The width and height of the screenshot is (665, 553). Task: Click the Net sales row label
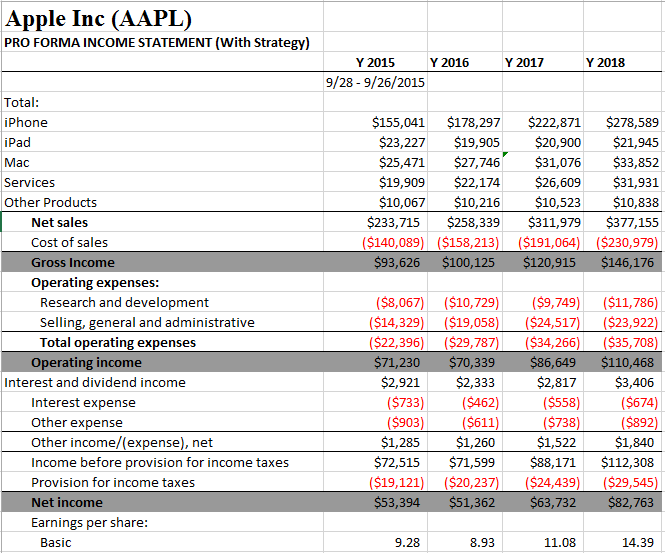pos(59,222)
